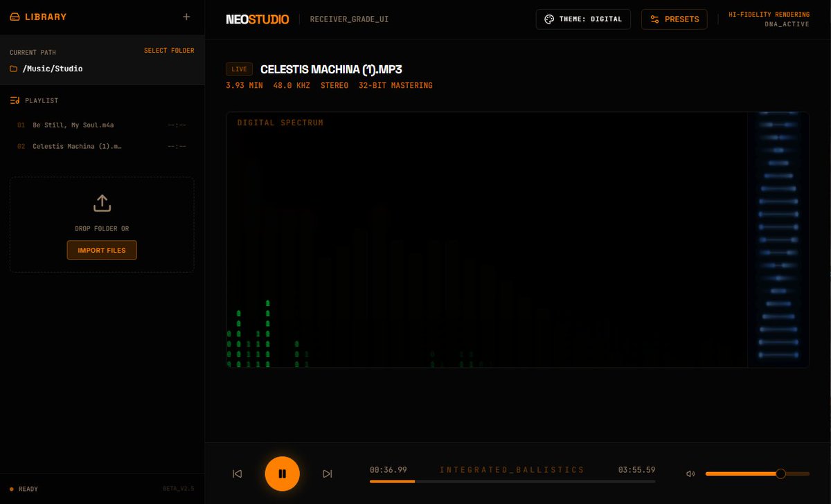Click the plus icon to add to library
The image size is (831, 504).
click(x=186, y=16)
